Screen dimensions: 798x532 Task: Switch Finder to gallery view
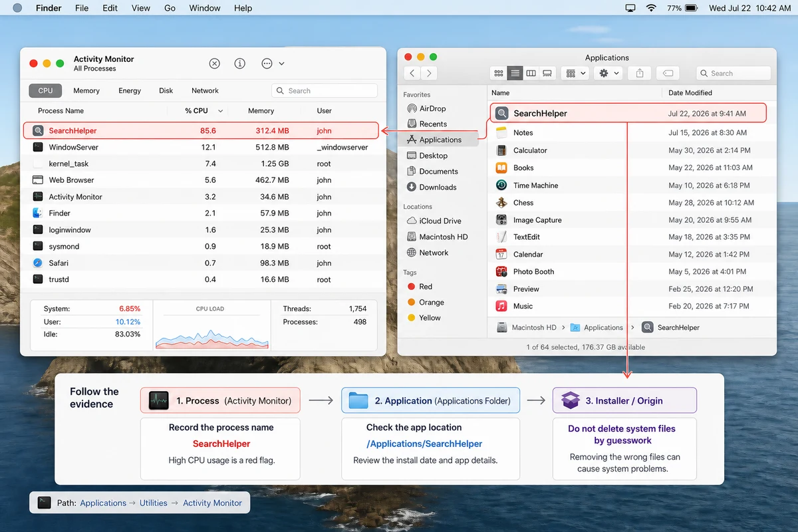(547, 73)
